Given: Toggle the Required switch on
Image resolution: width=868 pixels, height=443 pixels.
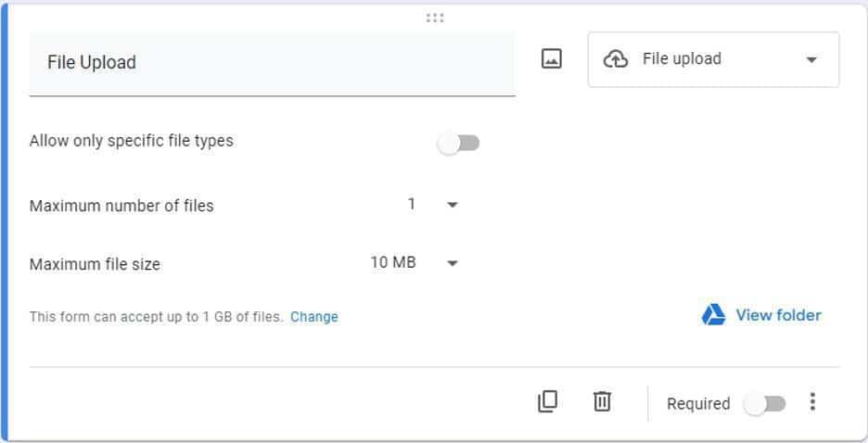Looking at the screenshot, I should (x=765, y=404).
